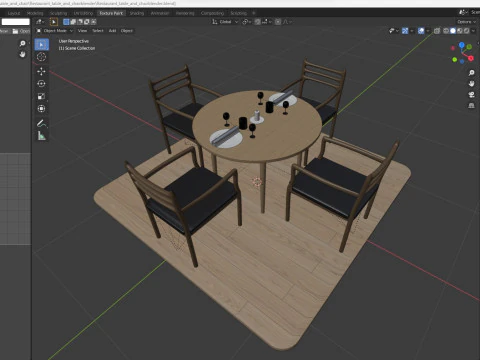Click the image name input field
The width and height of the screenshot is (480, 360).
click(x=16, y=22)
